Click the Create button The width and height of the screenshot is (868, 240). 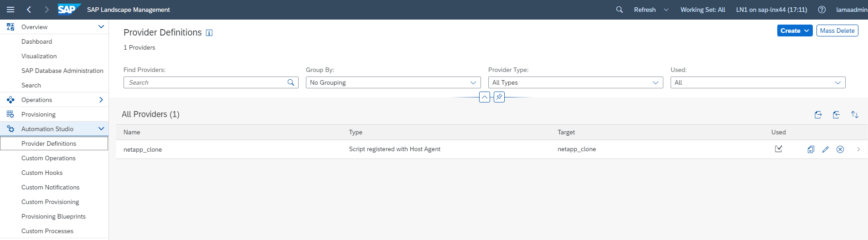795,31
